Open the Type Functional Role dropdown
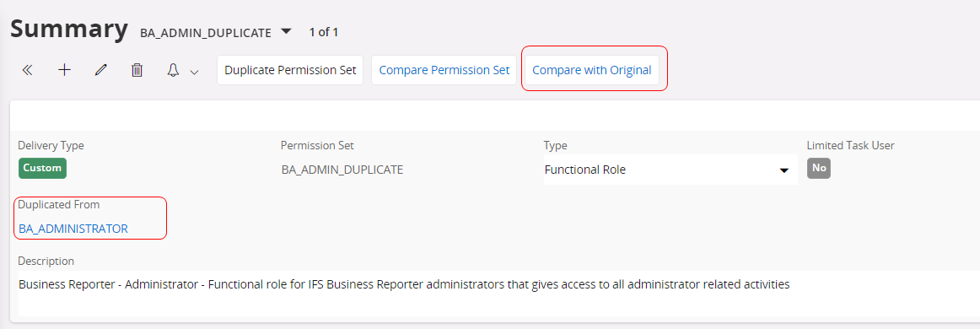This screenshot has height=329, width=980. point(670,170)
